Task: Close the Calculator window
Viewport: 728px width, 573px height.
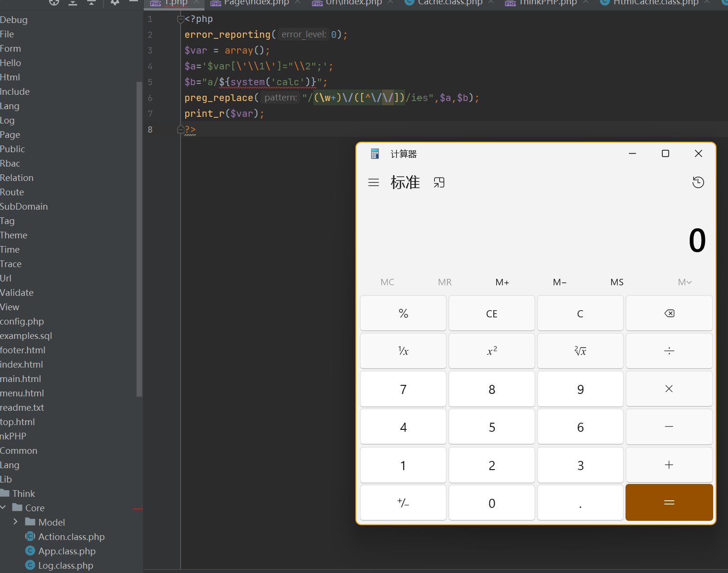Action: click(698, 154)
